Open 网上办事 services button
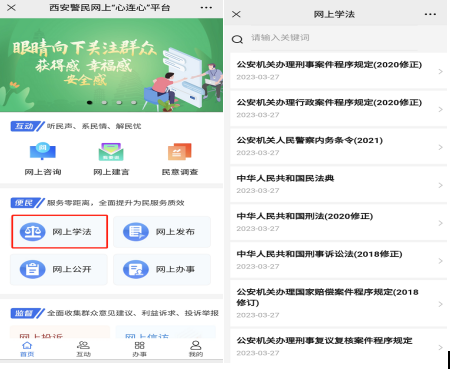Image resolution: width=450 pixels, height=369 pixels. tap(162, 269)
